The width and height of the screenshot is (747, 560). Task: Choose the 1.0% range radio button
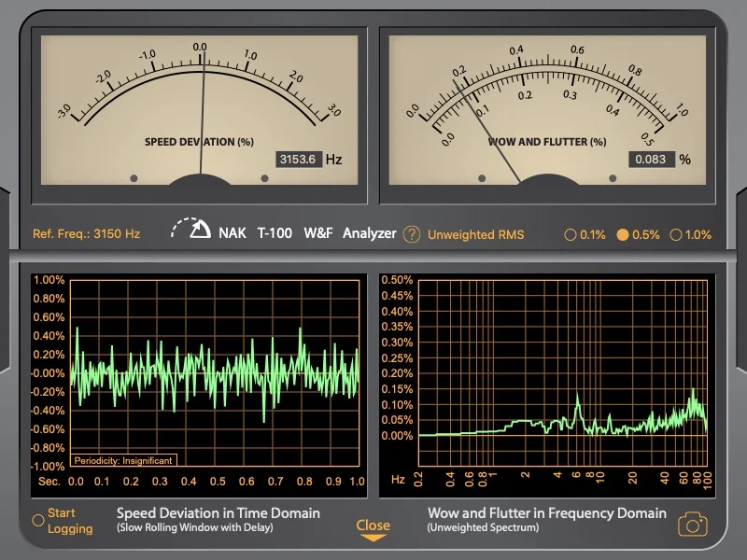click(x=676, y=235)
